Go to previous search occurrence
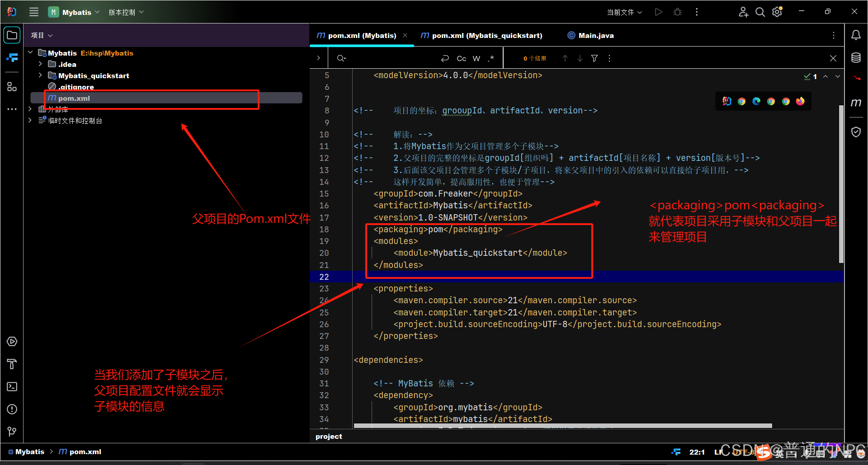 (565, 58)
